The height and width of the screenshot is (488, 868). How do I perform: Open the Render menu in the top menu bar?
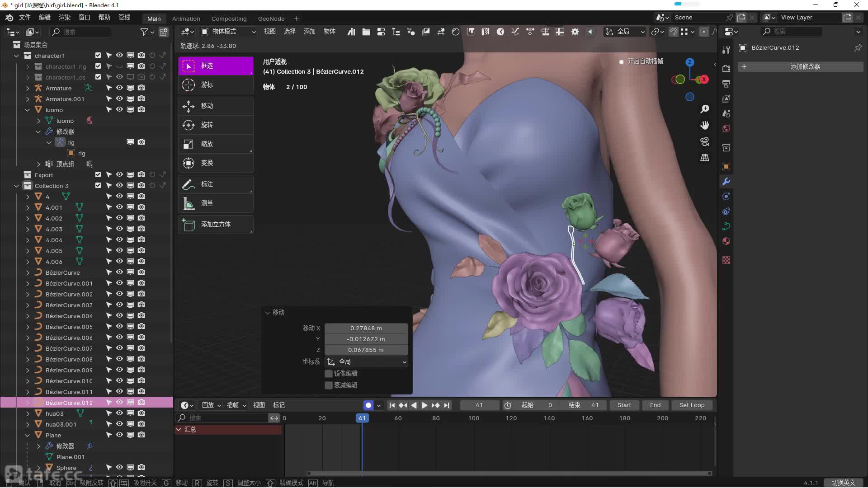[x=65, y=17]
